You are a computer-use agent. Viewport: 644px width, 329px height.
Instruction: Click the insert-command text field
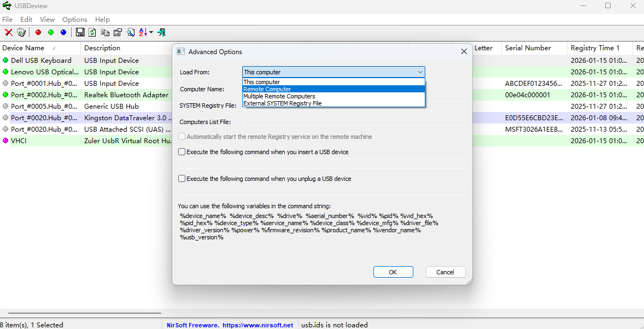322,164
